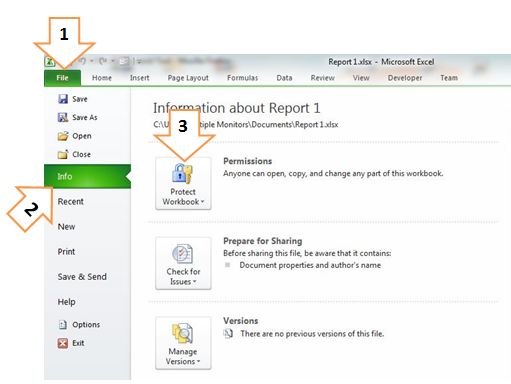Click the Options label
This screenshot has width=511, height=384.
[x=86, y=325]
